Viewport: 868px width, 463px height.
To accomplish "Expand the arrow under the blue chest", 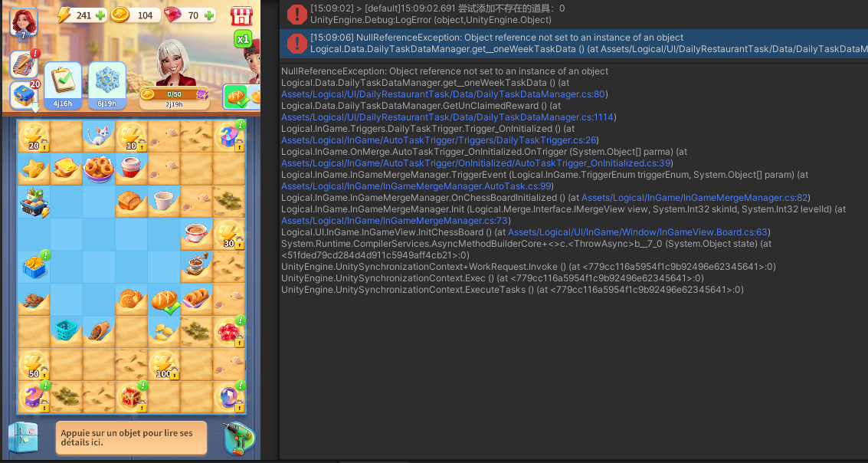I will tap(34, 109).
